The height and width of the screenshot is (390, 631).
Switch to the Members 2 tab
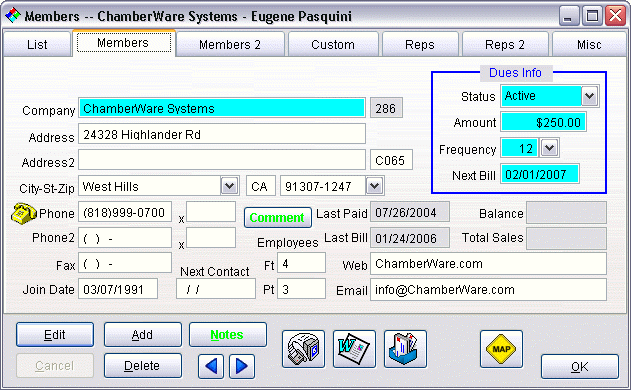(230, 44)
